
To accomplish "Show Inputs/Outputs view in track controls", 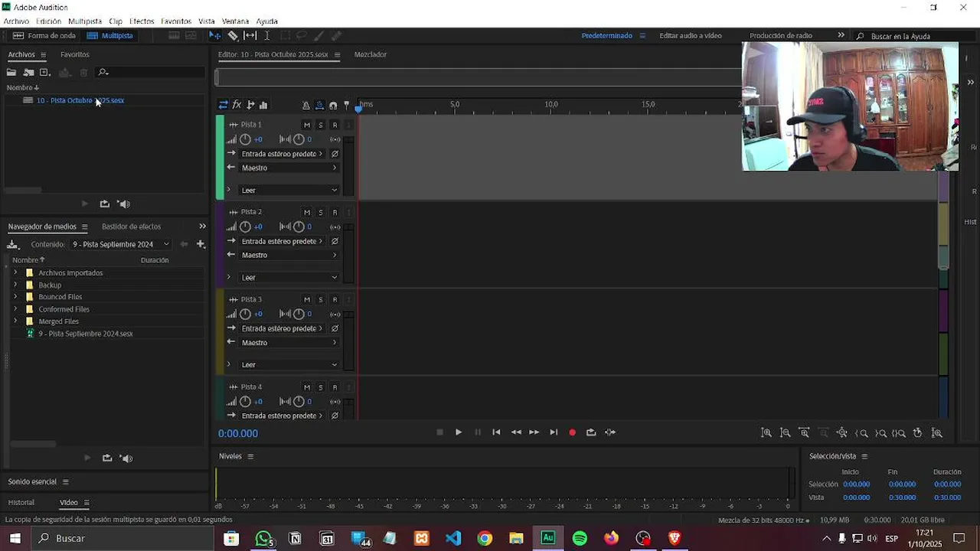I will click(223, 105).
